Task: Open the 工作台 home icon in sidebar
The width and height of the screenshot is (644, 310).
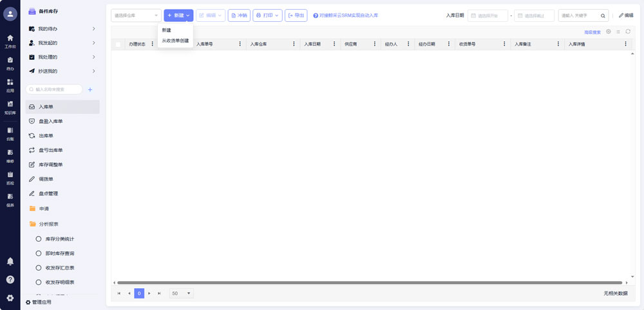Action: pyautogui.click(x=10, y=40)
